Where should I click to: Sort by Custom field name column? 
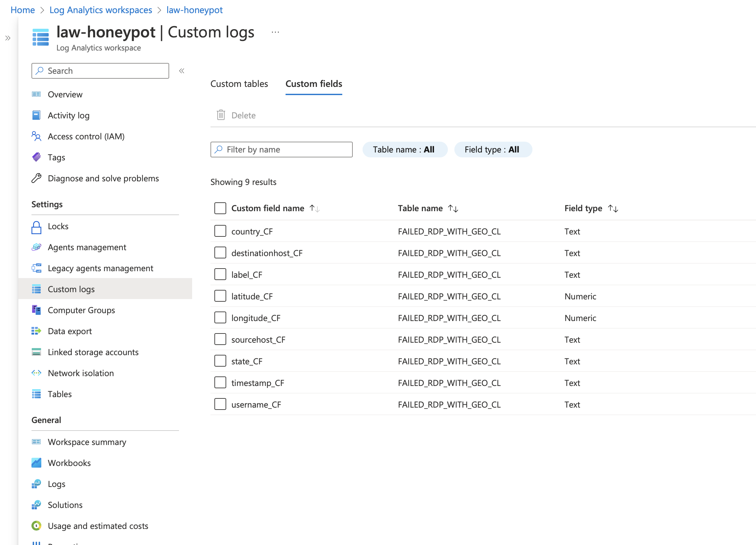click(x=275, y=208)
